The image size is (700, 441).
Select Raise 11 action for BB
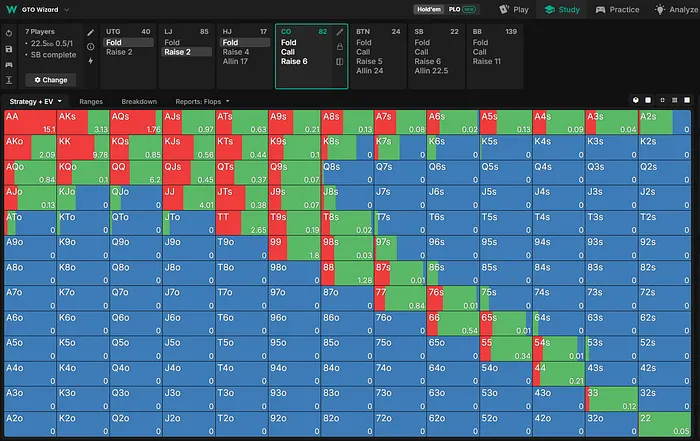point(487,61)
